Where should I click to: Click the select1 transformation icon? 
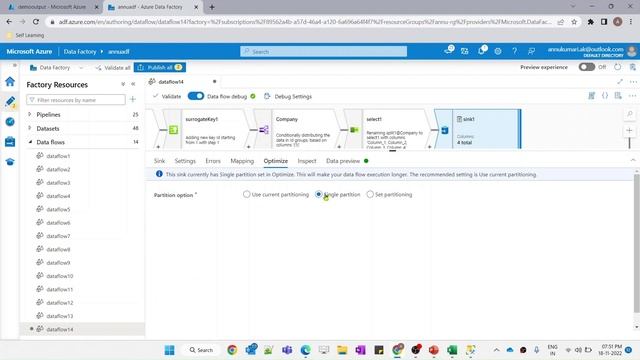(x=354, y=130)
